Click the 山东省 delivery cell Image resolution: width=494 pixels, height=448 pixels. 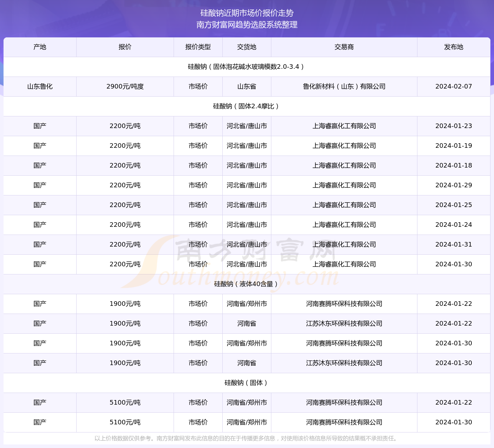(x=247, y=86)
